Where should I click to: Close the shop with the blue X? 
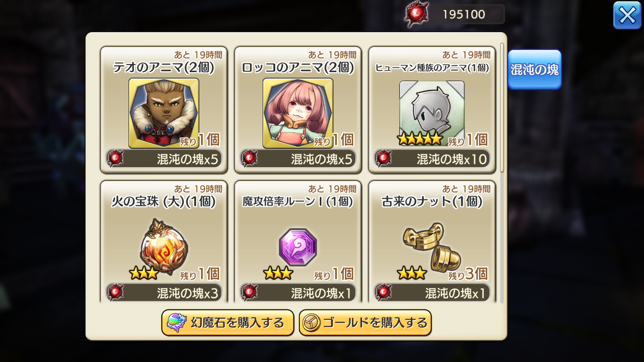[627, 15]
